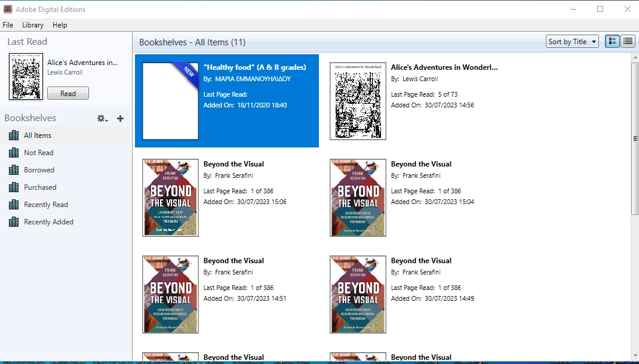Click 'Added On: 30/07/2023 14:49' text

coord(432,298)
